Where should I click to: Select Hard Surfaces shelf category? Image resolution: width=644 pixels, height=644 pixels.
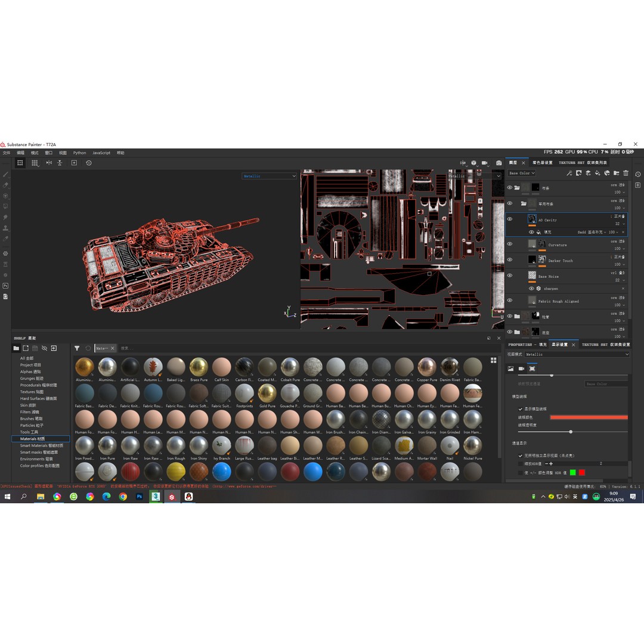(38, 398)
